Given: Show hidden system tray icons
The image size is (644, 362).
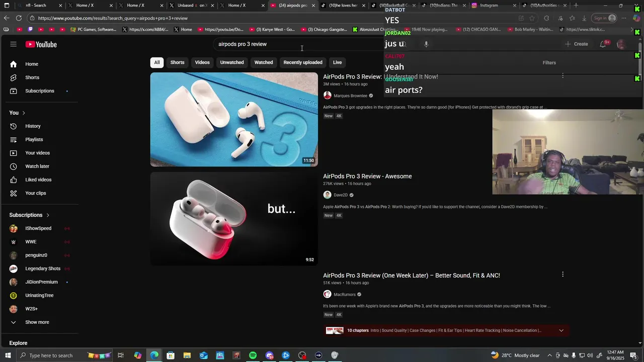Looking at the screenshot, I should [x=549, y=355].
